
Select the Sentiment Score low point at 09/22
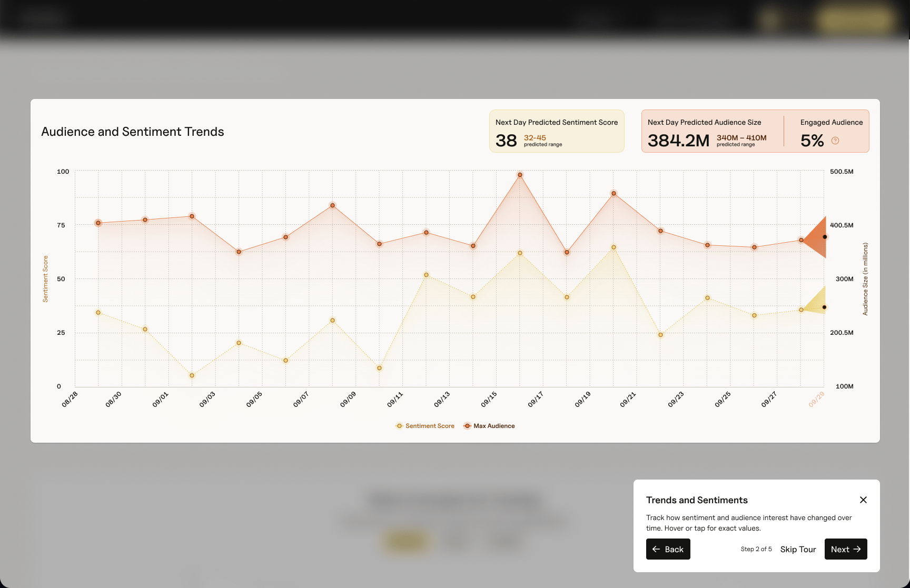point(660,335)
